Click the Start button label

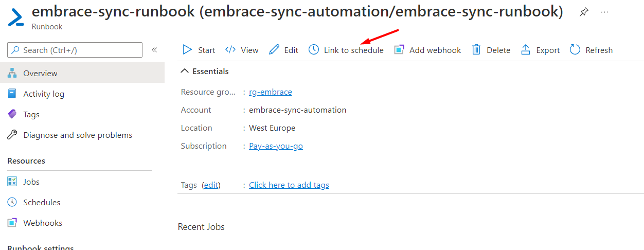pos(207,50)
